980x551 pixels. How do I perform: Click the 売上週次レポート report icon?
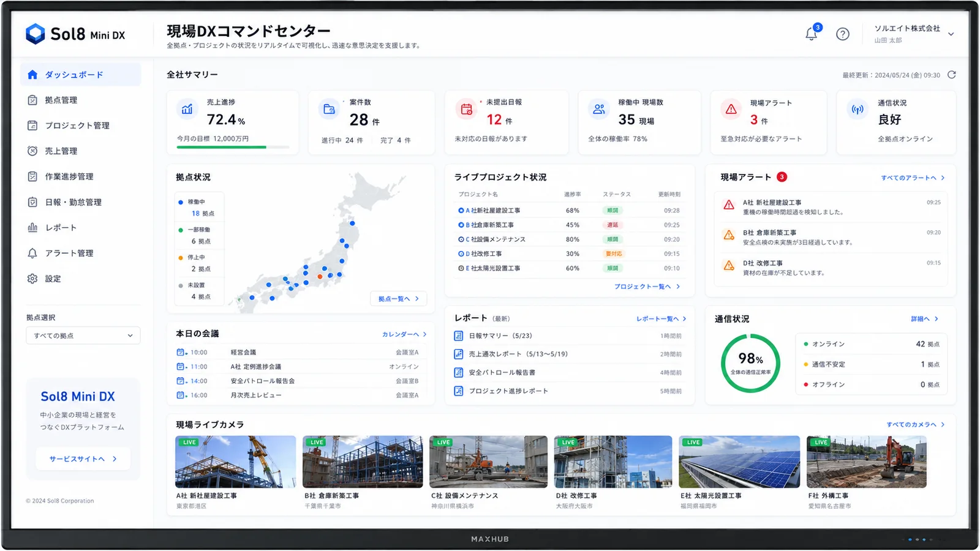point(459,354)
